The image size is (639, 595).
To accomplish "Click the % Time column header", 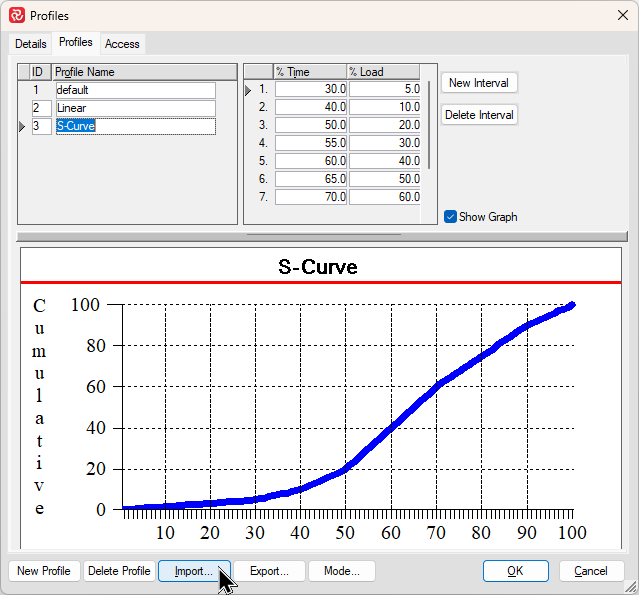I will click(x=309, y=72).
